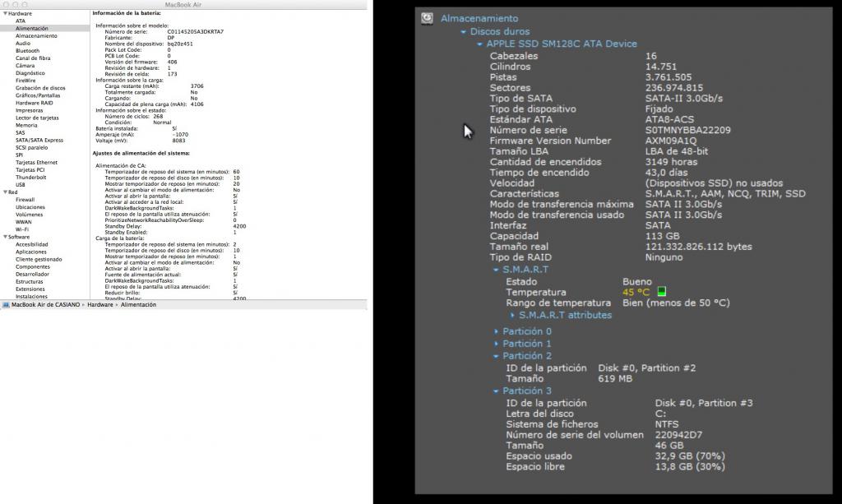The width and height of the screenshot is (842, 504).
Task: Select ATA in the hardware sidebar
Action: coord(21,21)
